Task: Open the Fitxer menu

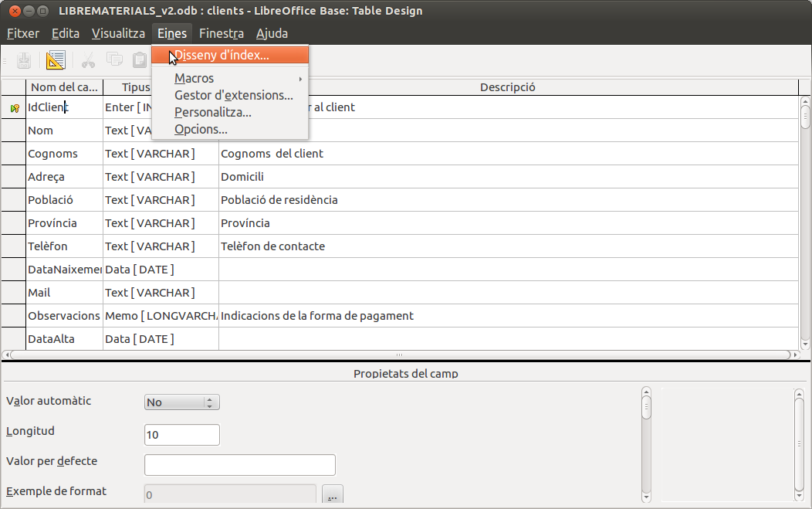Action: (23, 33)
